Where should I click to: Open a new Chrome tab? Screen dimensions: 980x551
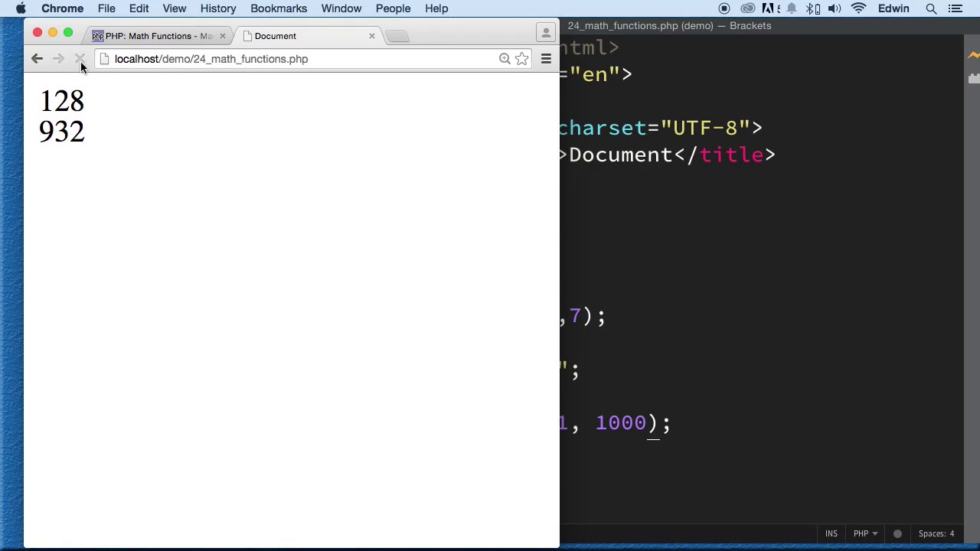pos(397,36)
